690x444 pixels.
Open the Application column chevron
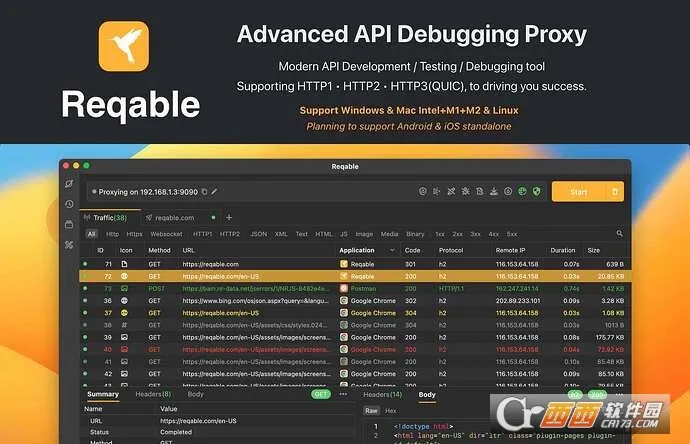pos(392,250)
